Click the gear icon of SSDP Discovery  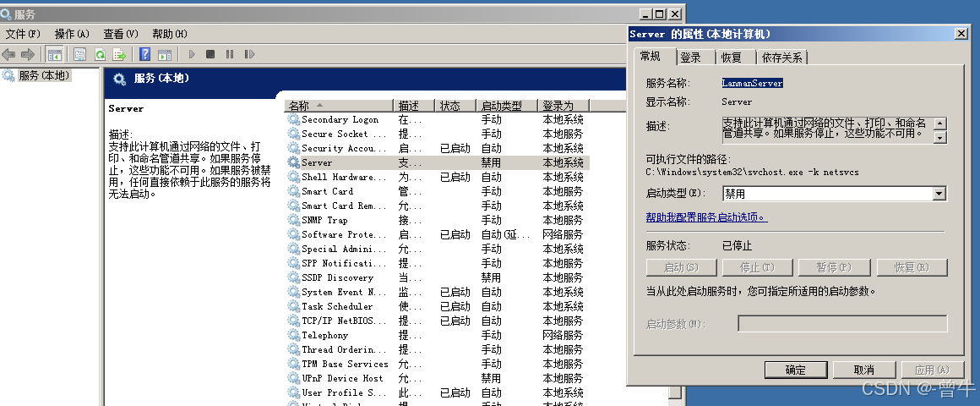[x=294, y=277]
